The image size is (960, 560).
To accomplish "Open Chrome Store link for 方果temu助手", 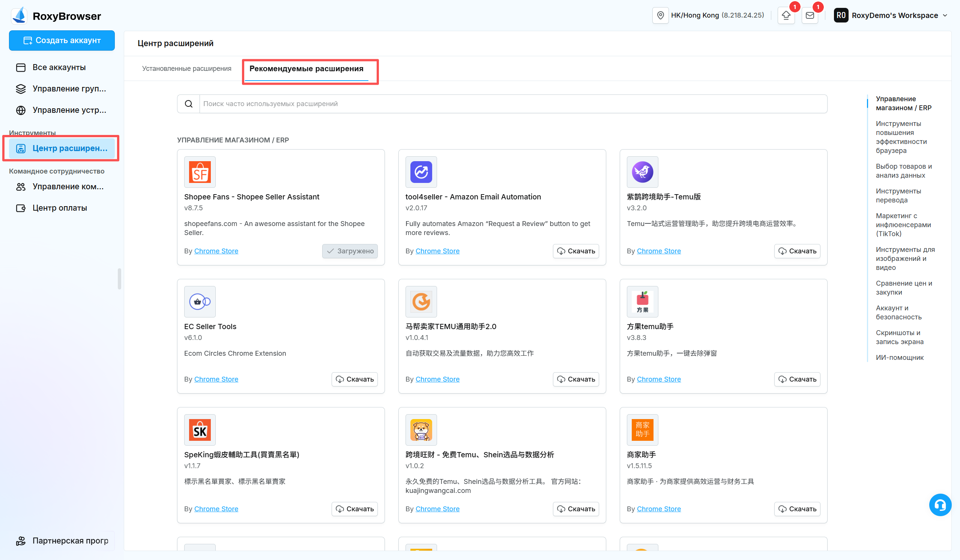I will pos(659,379).
